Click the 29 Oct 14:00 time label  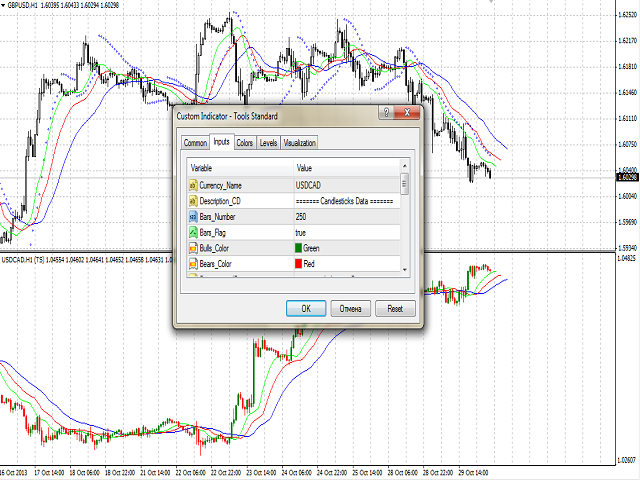(473, 473)
